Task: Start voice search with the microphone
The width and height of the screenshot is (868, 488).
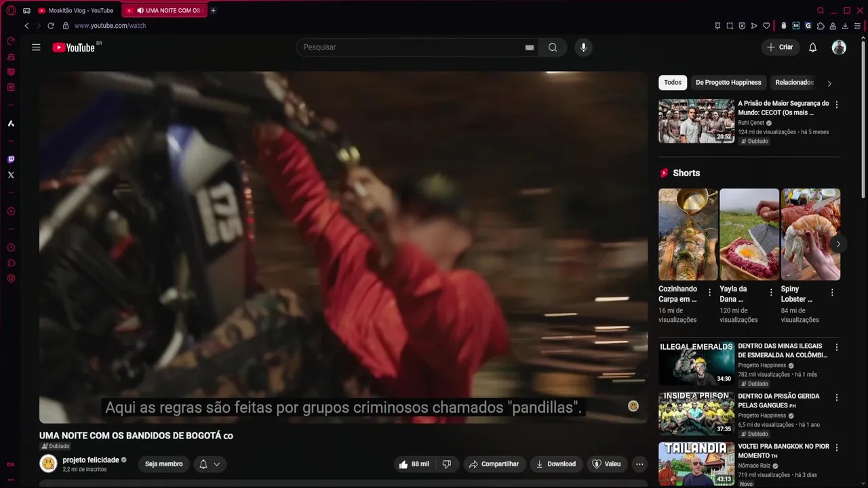Action: click(583, 47)
